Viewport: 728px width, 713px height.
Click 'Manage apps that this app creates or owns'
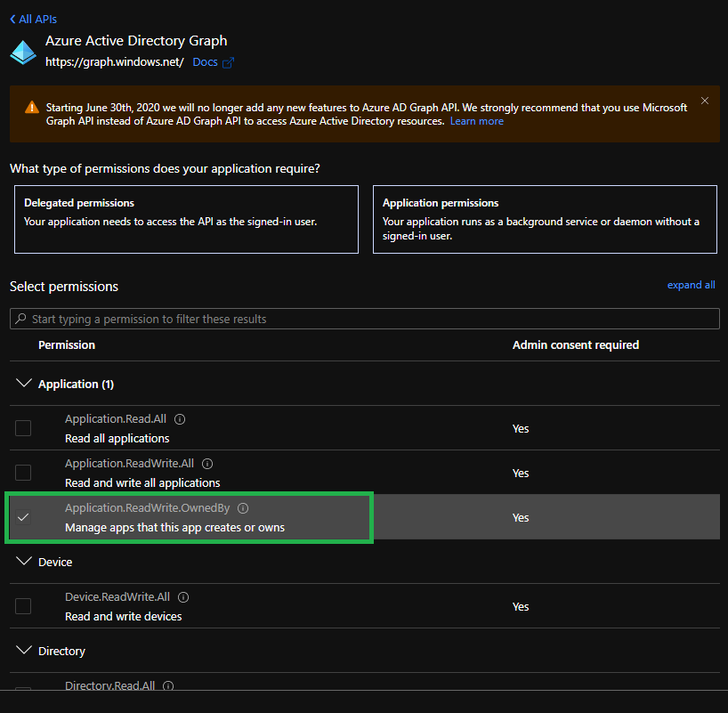click(175, 528)
